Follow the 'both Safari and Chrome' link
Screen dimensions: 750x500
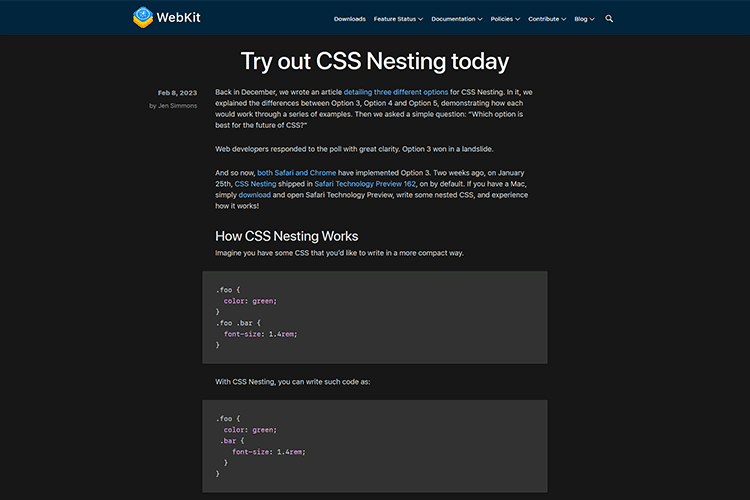297,172
